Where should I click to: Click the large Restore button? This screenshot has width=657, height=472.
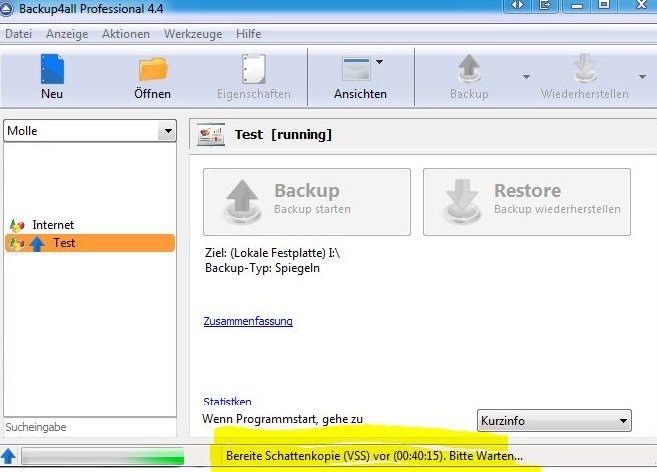(527, 202)
